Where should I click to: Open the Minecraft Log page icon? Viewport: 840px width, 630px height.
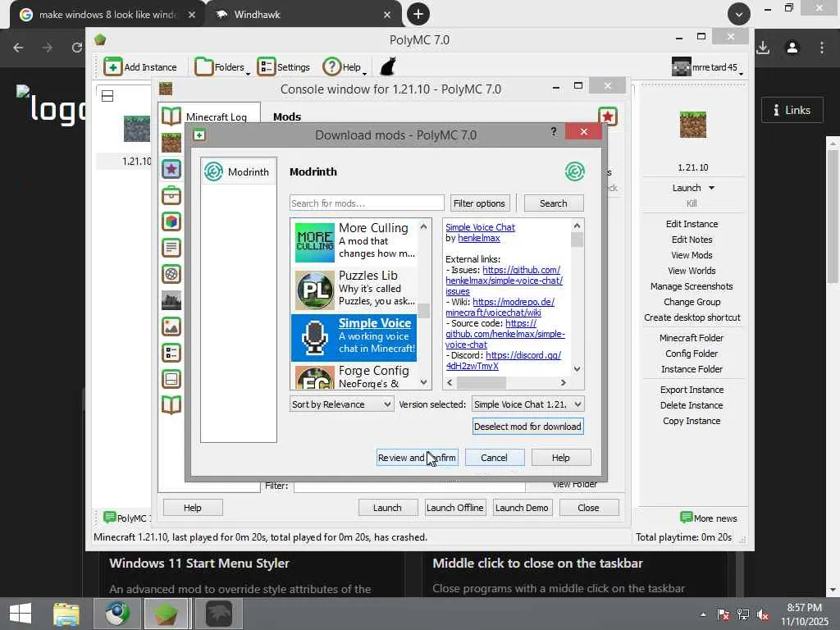click(x=171, y=116)
